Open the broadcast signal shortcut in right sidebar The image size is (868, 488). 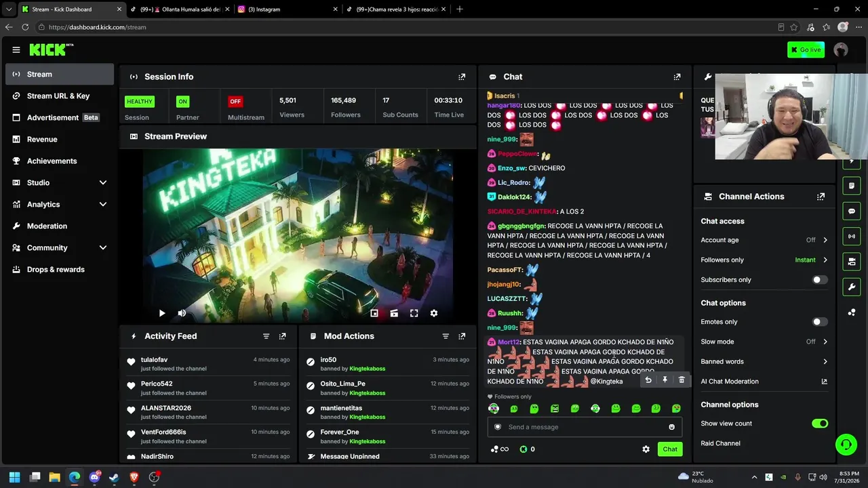coord(852,237)
